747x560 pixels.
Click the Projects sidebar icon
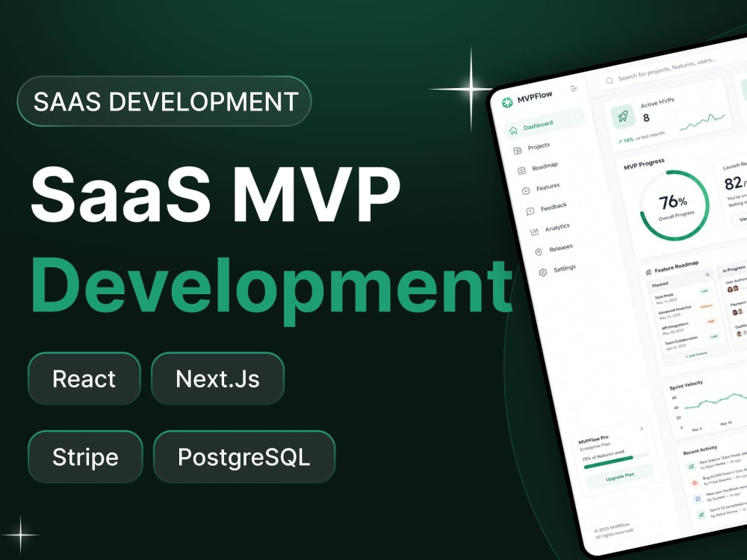[x=518, y=151]
